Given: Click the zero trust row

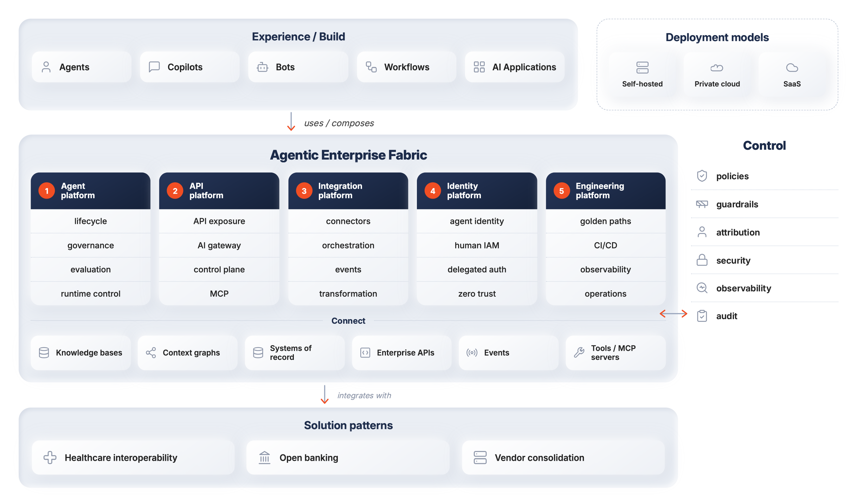Looking at the screenshot, I should click(x=477, y=293).
